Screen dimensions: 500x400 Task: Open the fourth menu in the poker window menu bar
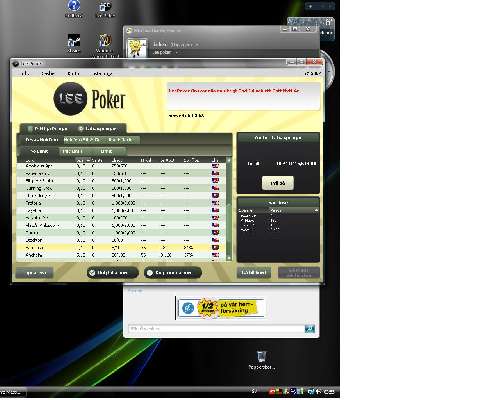(103, 74)
